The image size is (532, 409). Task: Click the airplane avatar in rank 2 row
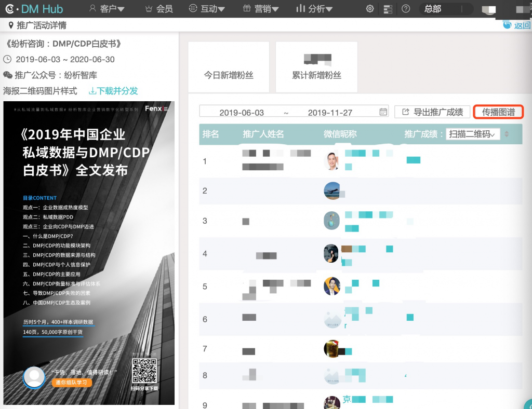coord(332,190)
